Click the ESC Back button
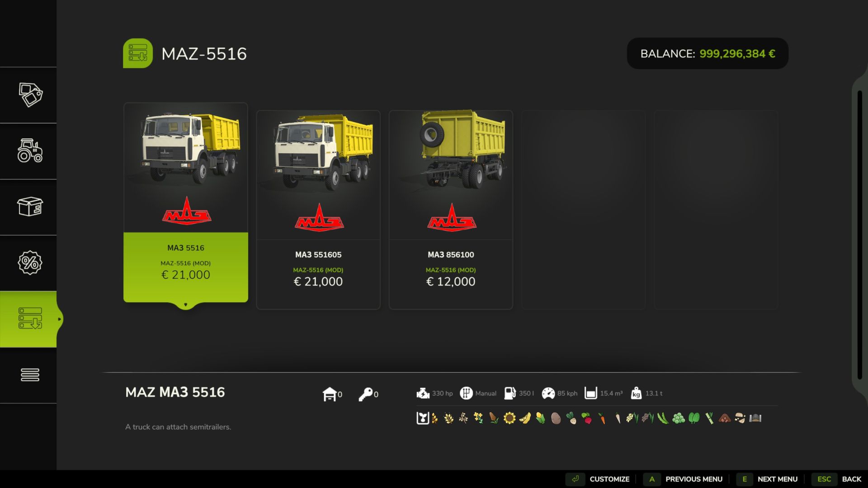 [837, 479]
